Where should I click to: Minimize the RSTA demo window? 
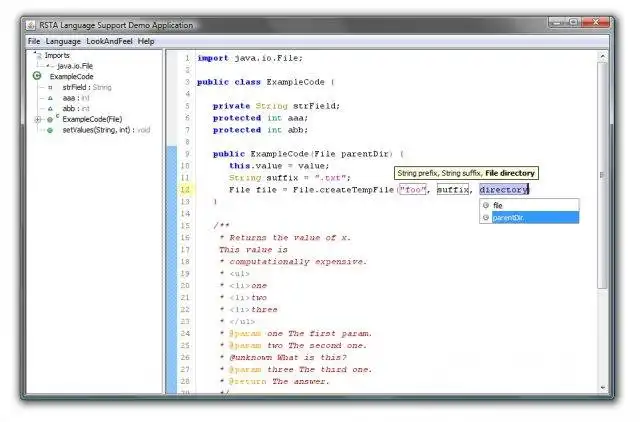[x=557, y=23]
